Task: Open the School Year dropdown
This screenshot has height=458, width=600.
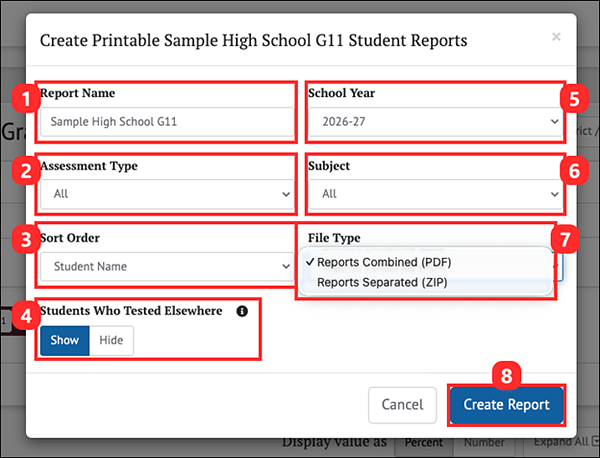Action: [x=435, y=122]
